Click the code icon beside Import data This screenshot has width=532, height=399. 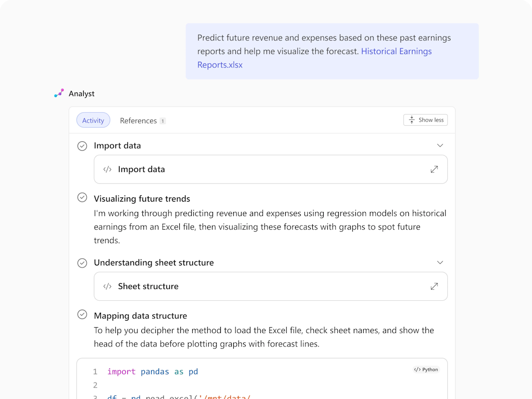coord(108,169)
